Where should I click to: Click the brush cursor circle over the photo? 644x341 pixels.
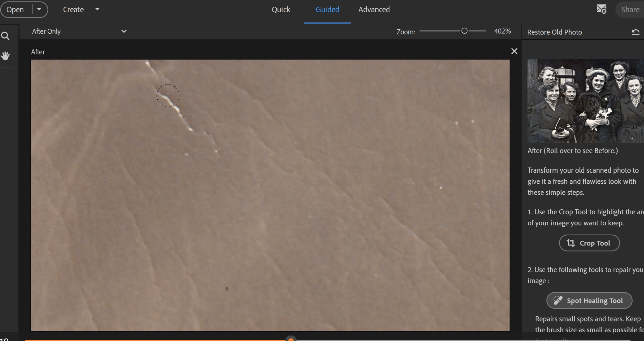click(168, 95)
